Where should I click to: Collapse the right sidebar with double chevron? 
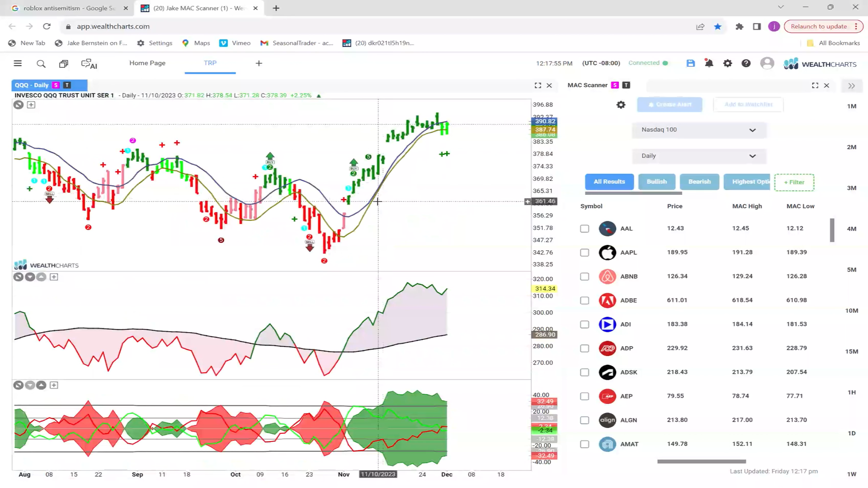[852, 86]
